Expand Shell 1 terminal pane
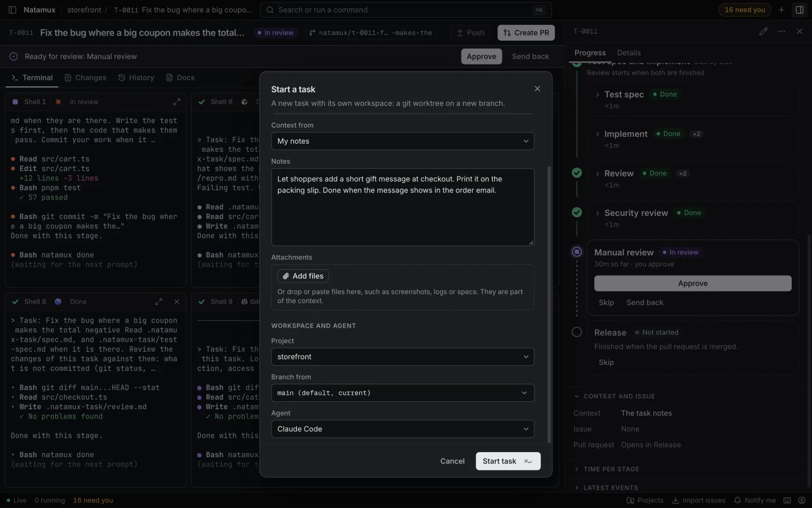 click(x=177, y=102)
